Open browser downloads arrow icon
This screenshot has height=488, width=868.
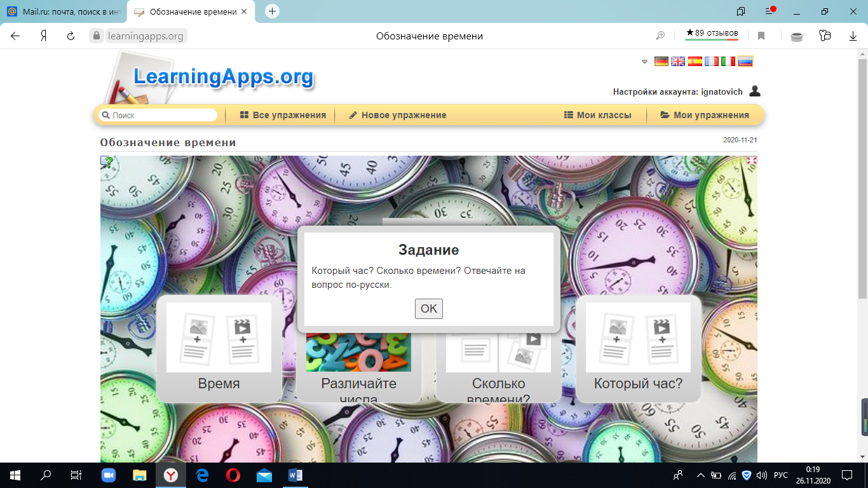tap(853, 36)
